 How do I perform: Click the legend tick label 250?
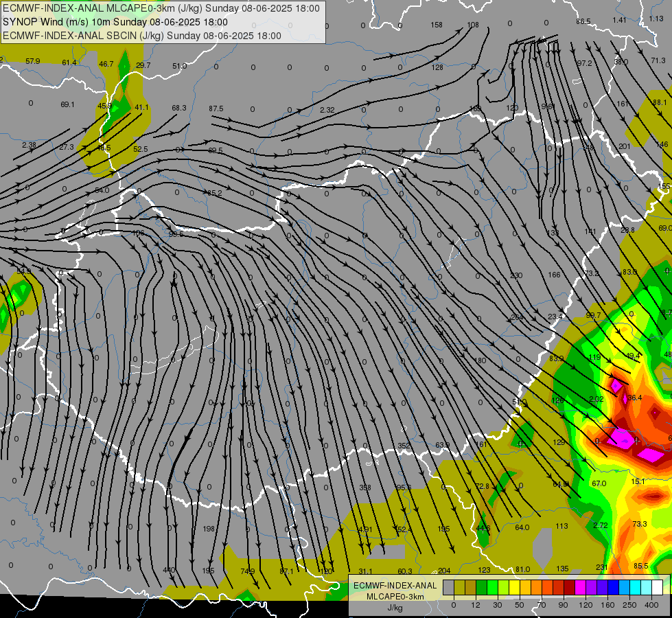click(629, 605)
